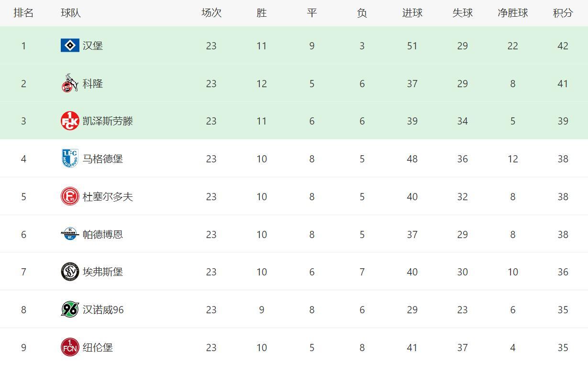Click the Elversberg (埃弗斯堡) club crest
Screen dimensions: 588x365
pyautogui.click(x=70, y=272)
